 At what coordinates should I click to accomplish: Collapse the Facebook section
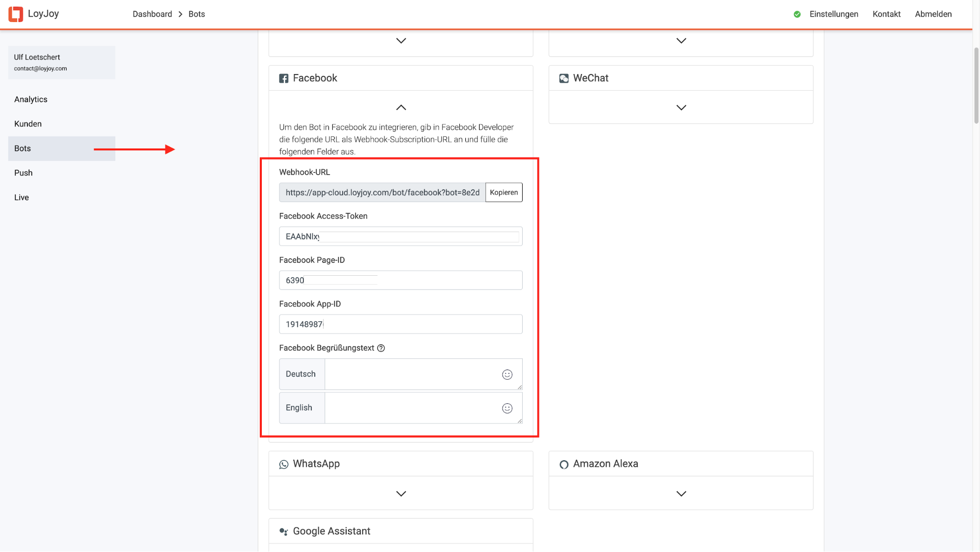401,107
